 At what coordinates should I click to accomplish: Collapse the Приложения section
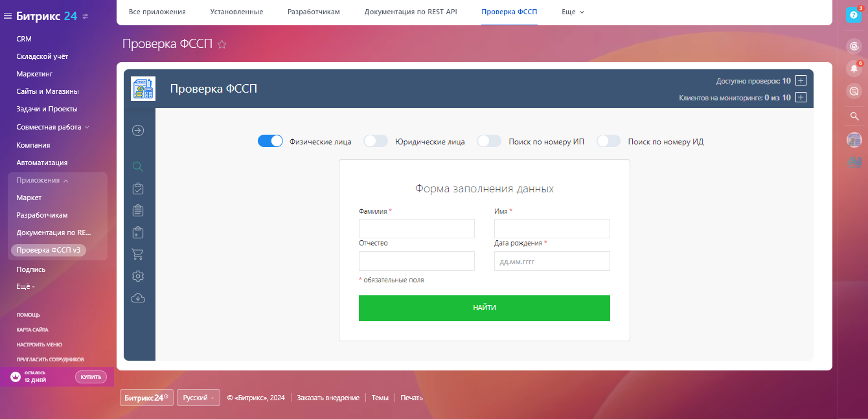42,180
